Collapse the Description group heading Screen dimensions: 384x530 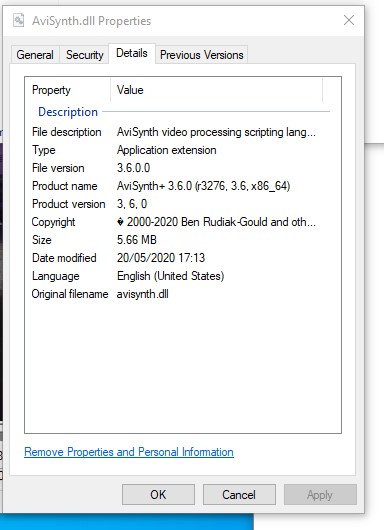68,112
